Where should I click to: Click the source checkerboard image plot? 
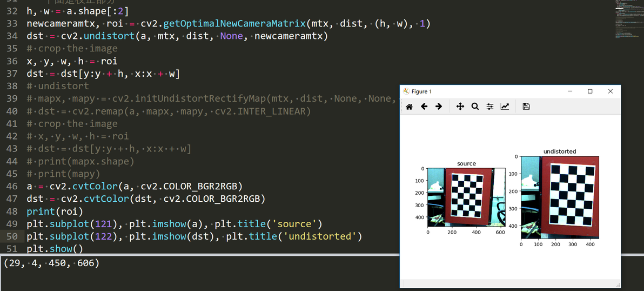tap(466, 197)
